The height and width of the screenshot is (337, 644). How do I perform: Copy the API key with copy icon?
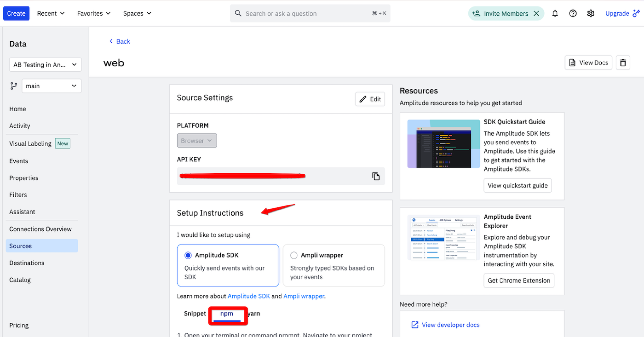(376, 176)
